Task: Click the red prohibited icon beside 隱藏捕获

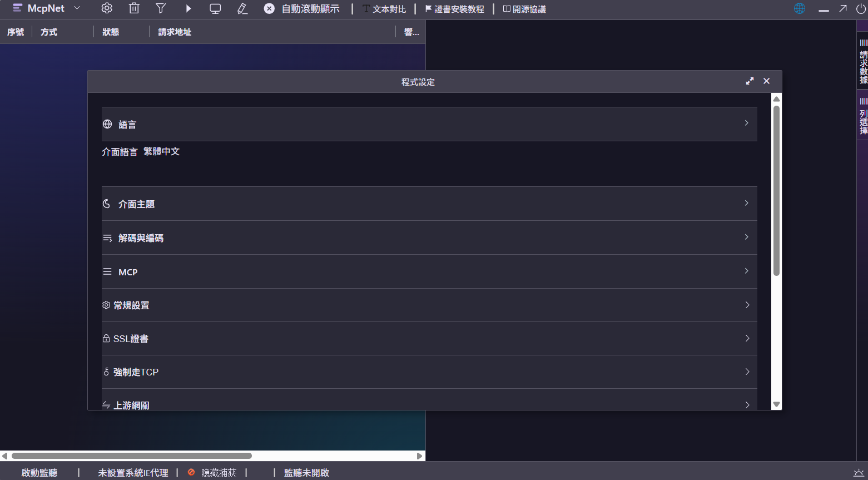Action: click(x=191, y=472)
